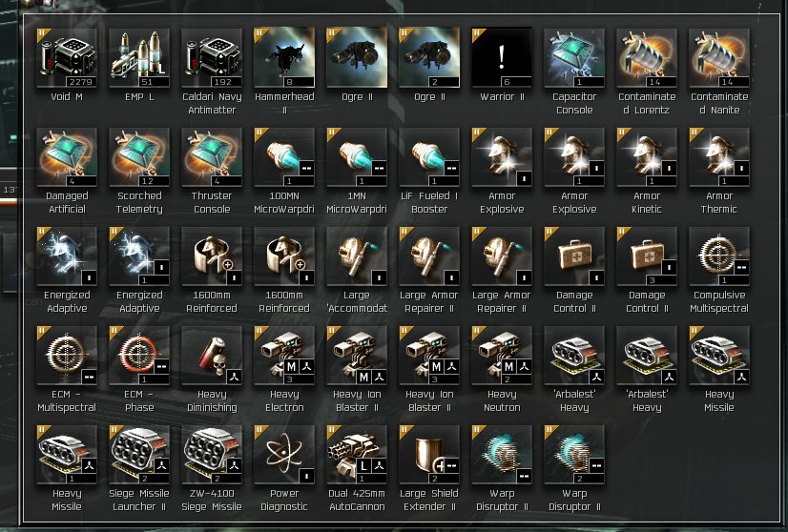Select the Contaminated Nanite salvage icon
788x532 pixels.
pyautogui.click(x=719, y=58)
